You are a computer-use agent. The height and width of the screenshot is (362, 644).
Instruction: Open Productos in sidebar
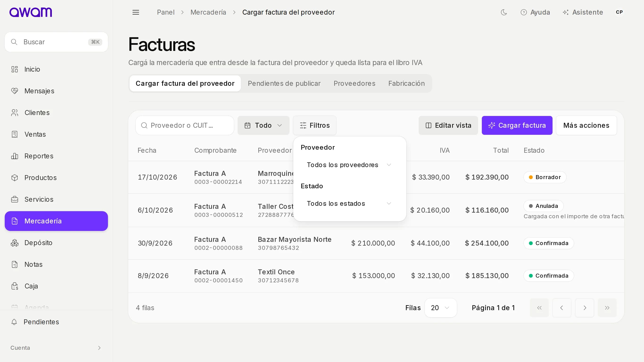pyautogui.click(x=56, y=178)
